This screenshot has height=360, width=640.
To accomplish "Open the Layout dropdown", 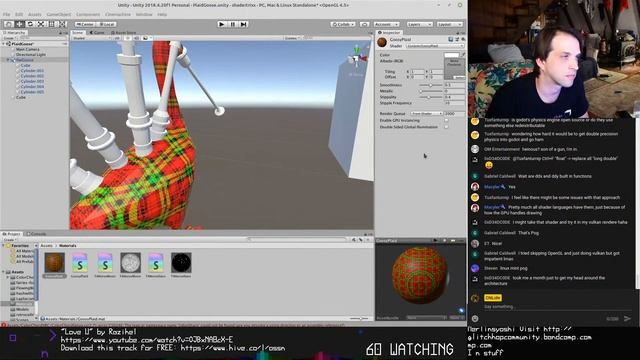I will 450,24.
